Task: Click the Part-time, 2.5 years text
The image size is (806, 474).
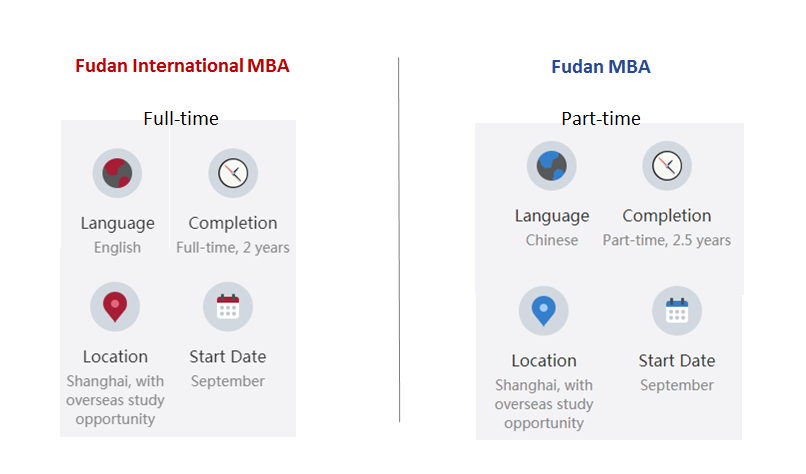Action: (667, 240)
